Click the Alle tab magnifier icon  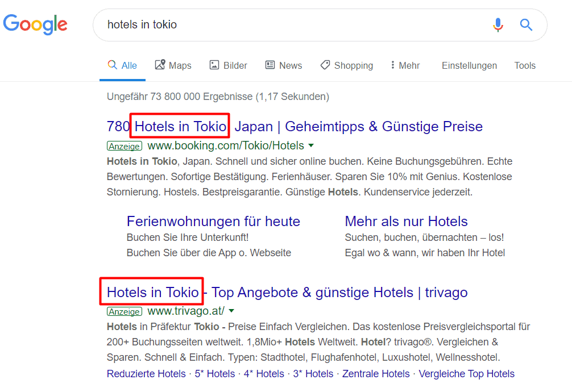[x=113, y=65]
